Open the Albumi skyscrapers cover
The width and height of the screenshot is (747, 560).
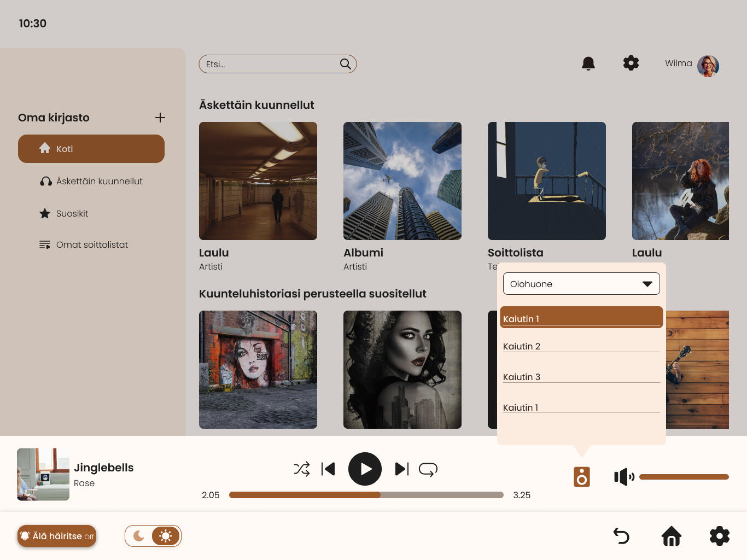coord(402,181)
